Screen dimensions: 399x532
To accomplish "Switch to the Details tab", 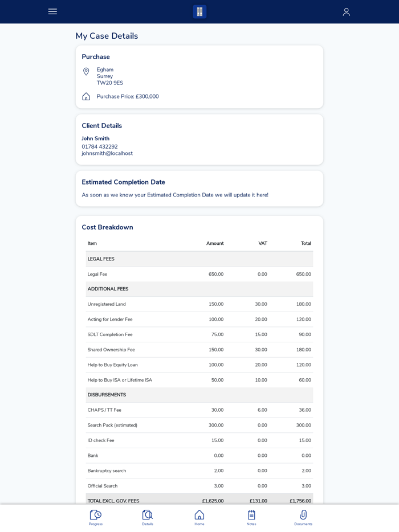I will [148, 517].
